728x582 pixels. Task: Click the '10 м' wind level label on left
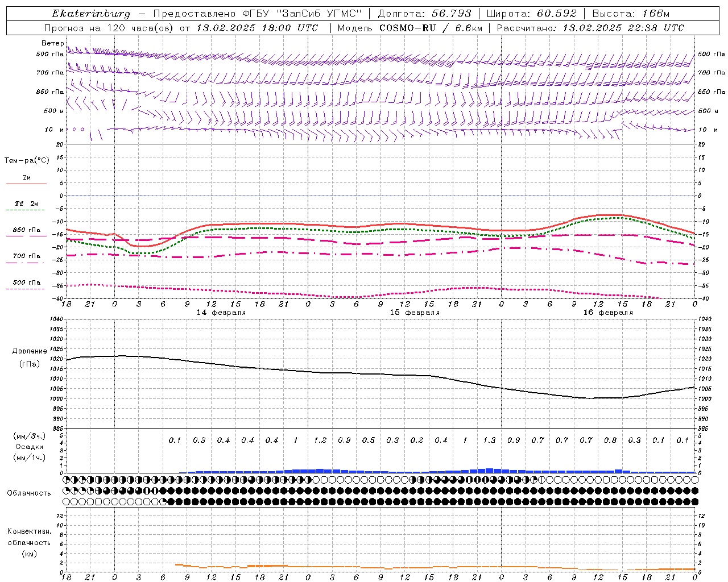tap(54, 130)
